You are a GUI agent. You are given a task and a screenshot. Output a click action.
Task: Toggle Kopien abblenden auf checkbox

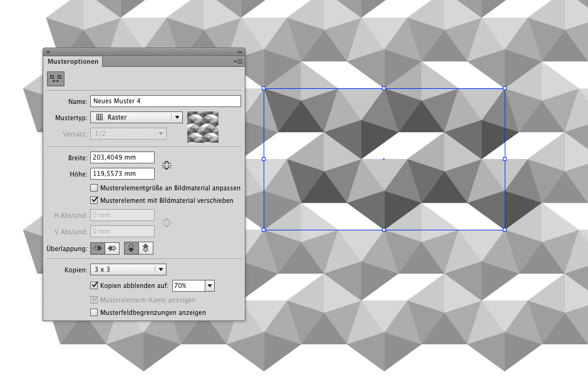coord(95,285)
